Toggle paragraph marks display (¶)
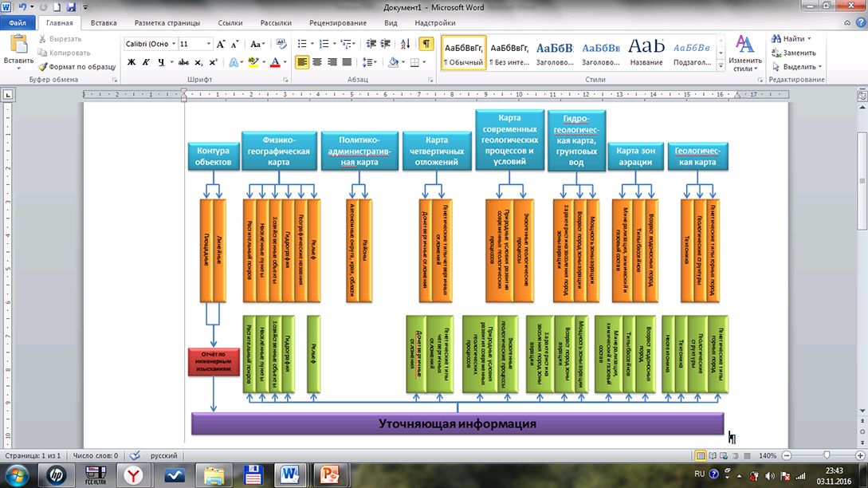 (426, 44)
